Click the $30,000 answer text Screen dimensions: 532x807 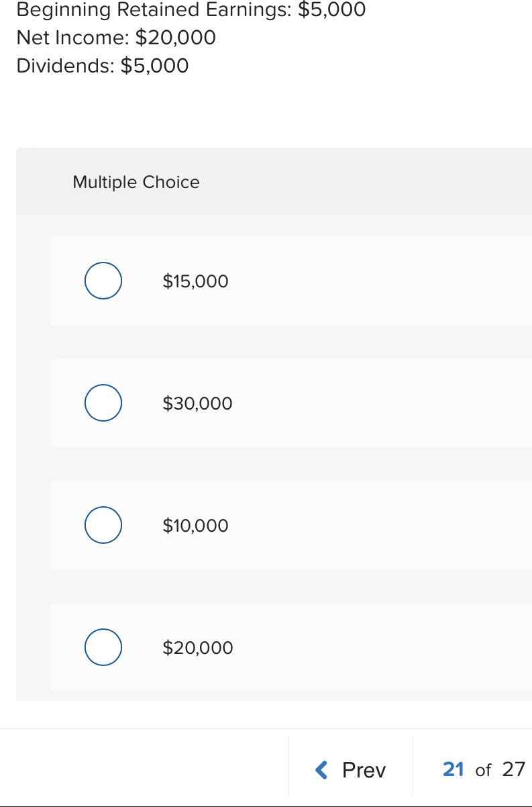(x=197, y=403)
